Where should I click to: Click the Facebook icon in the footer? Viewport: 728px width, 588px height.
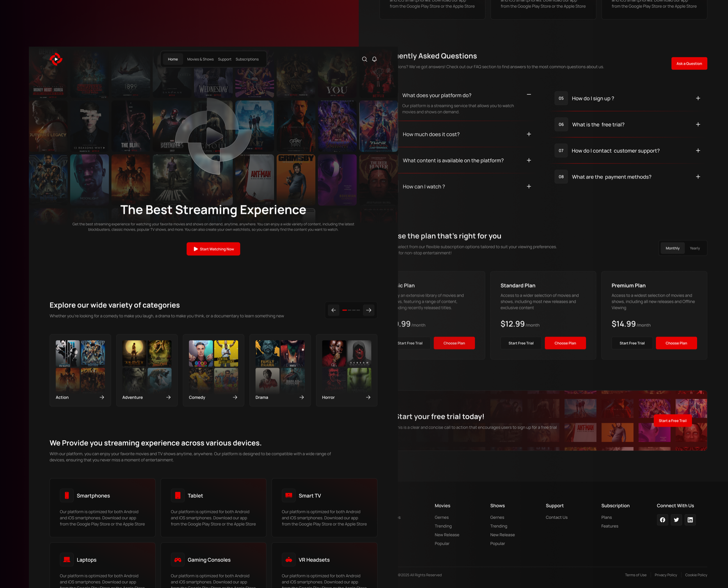(662, 520)
